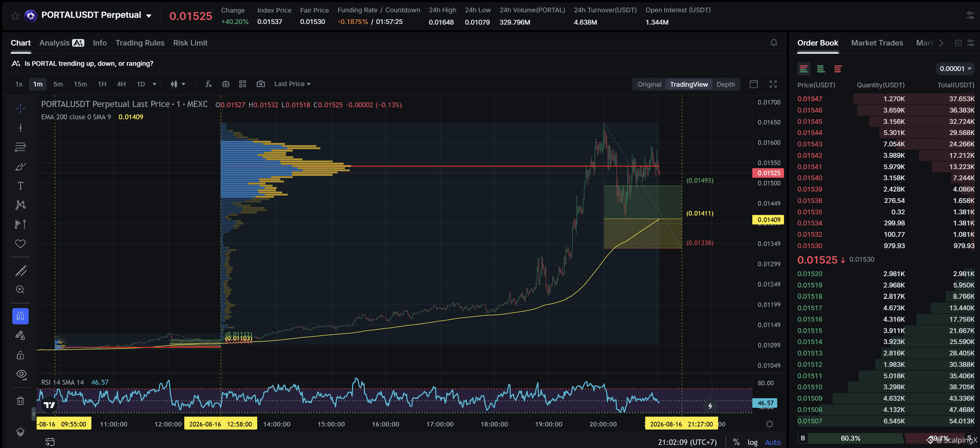Screen dimensions: 980x448
Task: Remove drawings with trash icon
Action: pyautogui.click(x=21, y=401)
